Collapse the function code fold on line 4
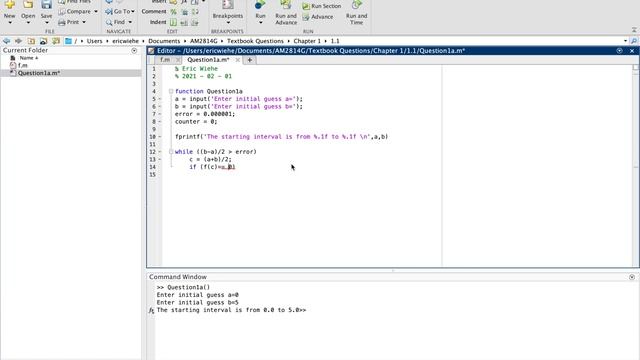 click(171, 91)
